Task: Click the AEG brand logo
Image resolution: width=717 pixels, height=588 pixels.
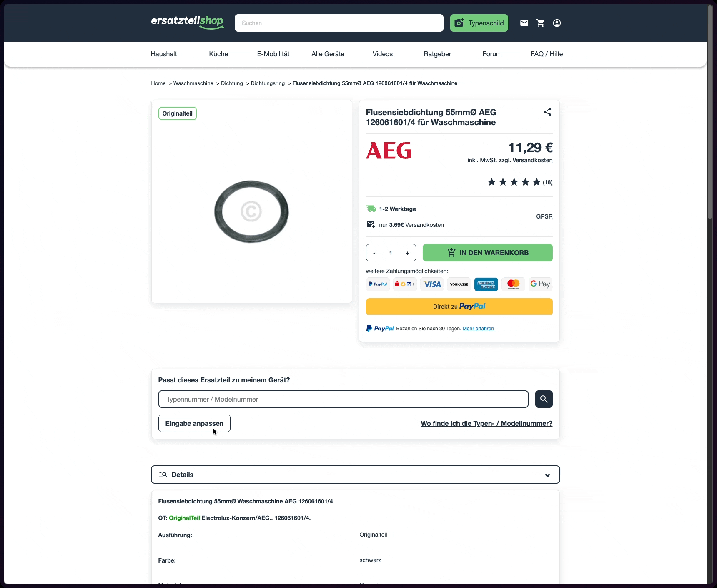Action: tap(389, 151)
